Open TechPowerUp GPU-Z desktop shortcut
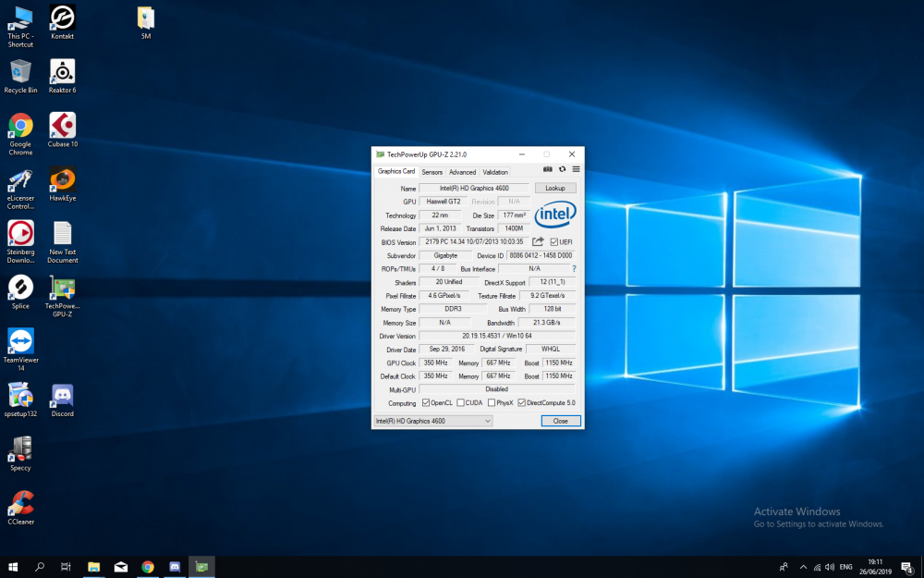The image size is (924, 578). click(63, 296)
